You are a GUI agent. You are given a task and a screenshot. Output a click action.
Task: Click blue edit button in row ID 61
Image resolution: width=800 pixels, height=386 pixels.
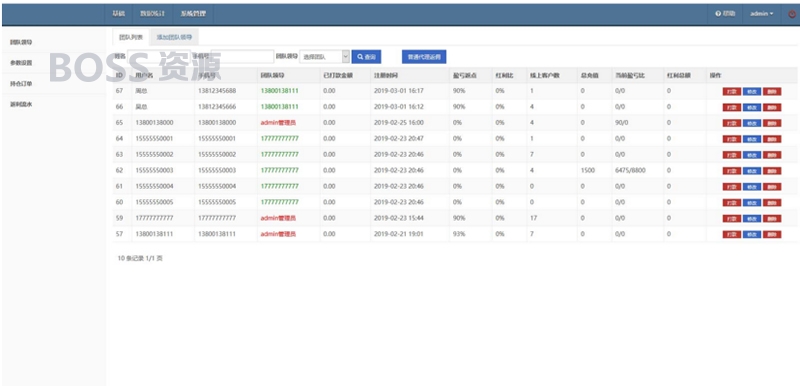752,187
